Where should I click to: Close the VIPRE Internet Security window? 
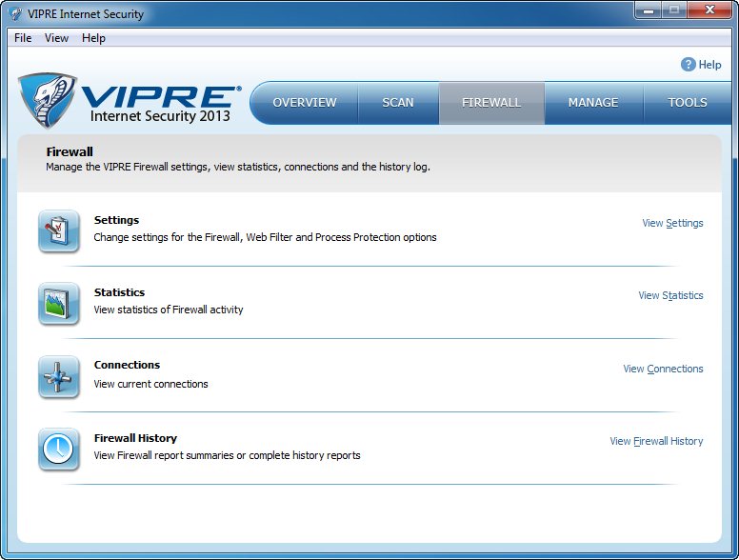point(709,10)
